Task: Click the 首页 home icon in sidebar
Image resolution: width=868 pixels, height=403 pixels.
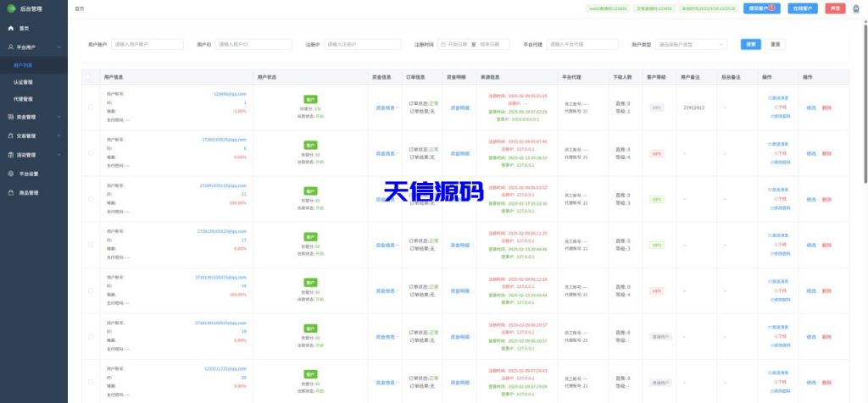Action: 10,29
